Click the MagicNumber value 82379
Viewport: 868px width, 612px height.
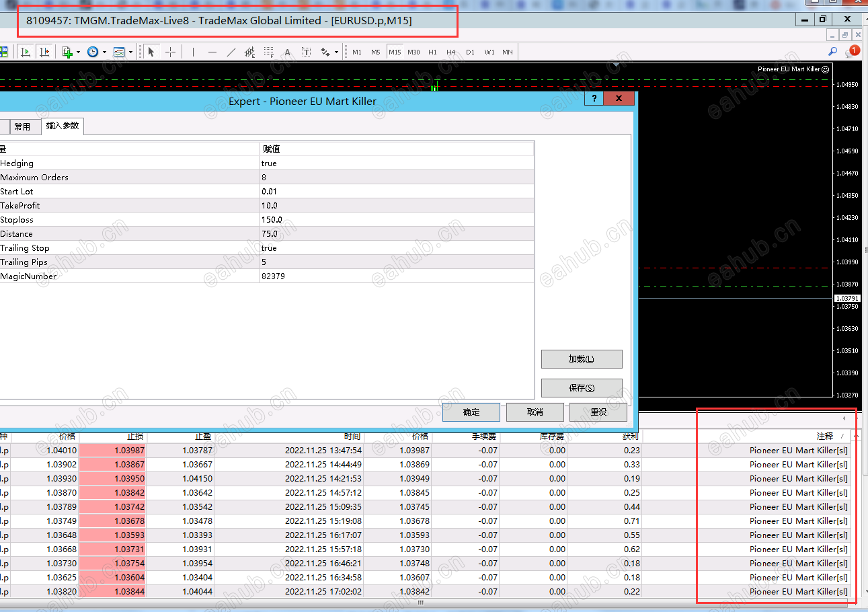coord(397,276)
